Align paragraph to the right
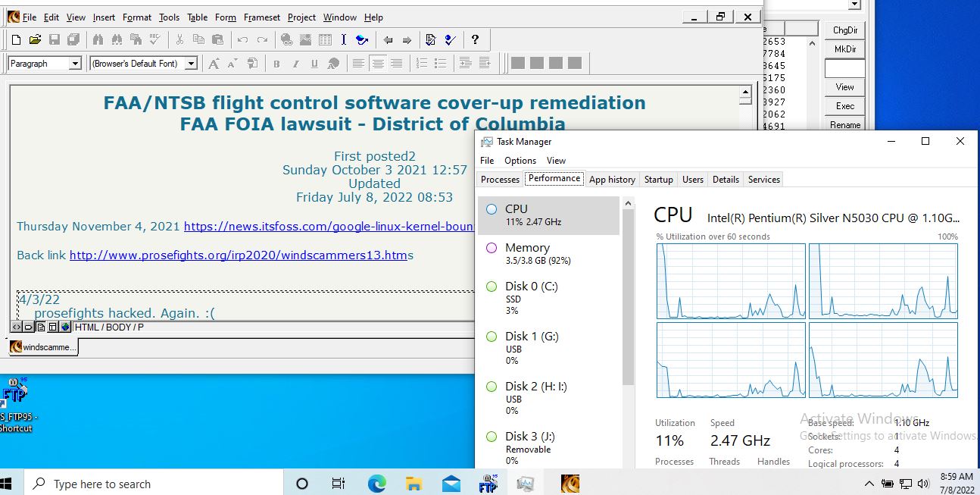This screenshot has width=980, height=495. (x=396, y=64)
